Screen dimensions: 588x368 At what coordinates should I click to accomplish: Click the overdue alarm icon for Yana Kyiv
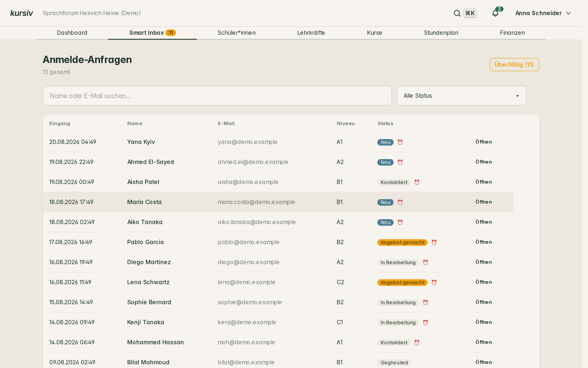click(x=400, y=142)
